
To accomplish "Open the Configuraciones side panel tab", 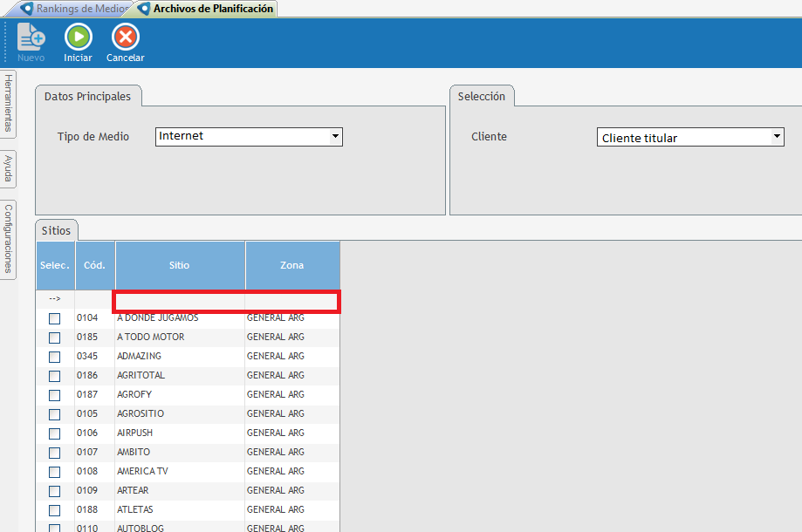I will (8, 238).
